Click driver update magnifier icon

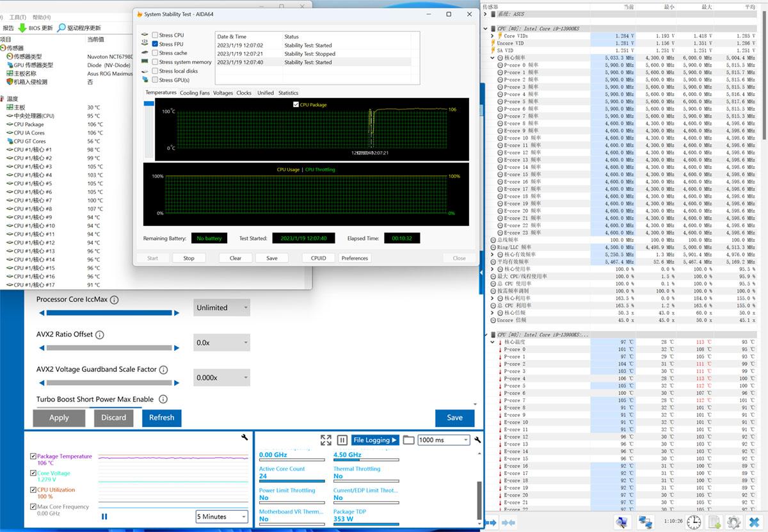click(62, 28)
